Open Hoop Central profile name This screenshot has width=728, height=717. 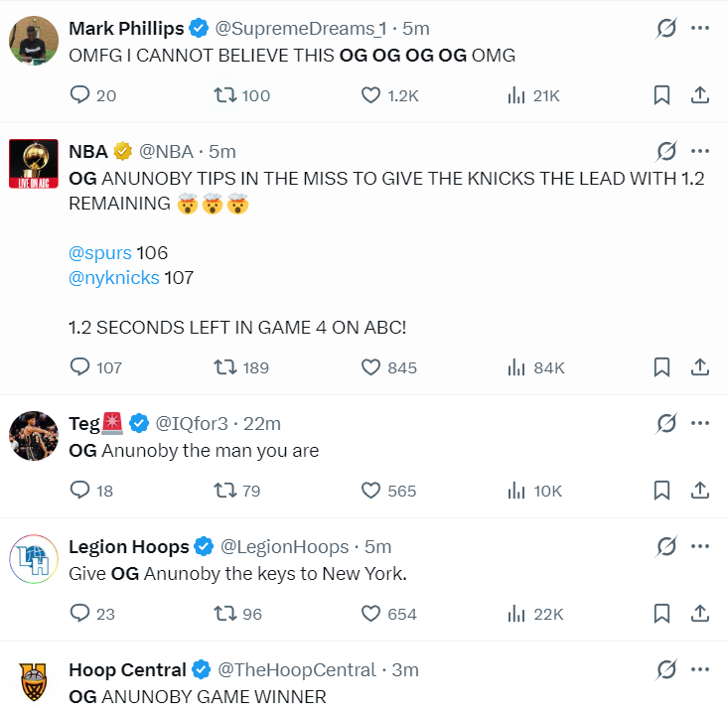click(x=127, y=669)
